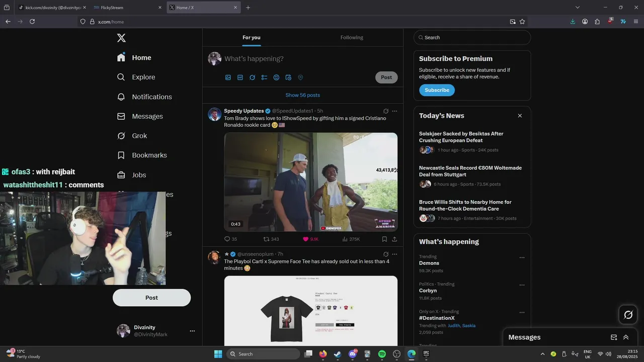Open the Speedy Updates profile name
The height and width of the screenshot is (362, 644).
[244, 111]
